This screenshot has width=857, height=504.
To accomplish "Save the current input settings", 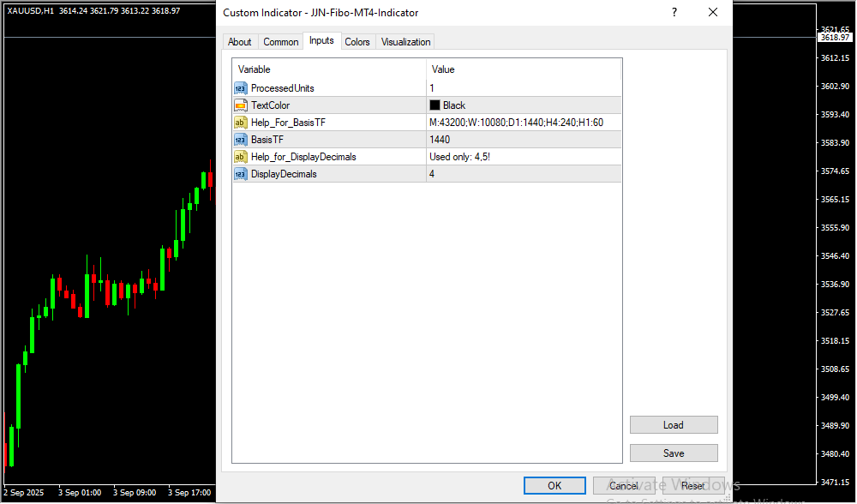I will point(674,453).
